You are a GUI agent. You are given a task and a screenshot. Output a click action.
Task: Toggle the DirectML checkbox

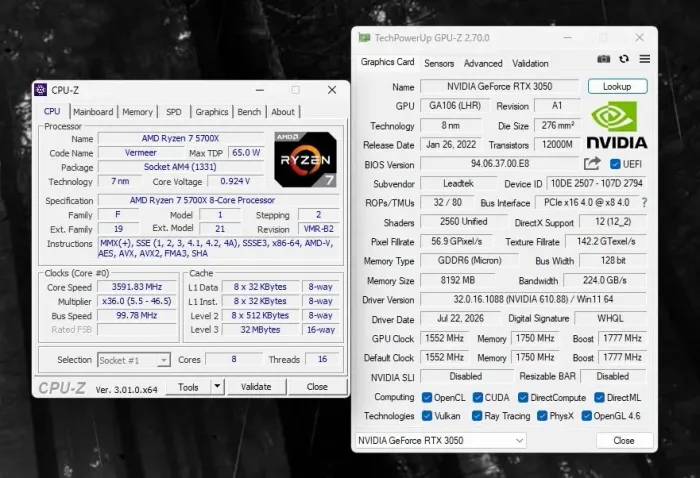pos(599,397)
